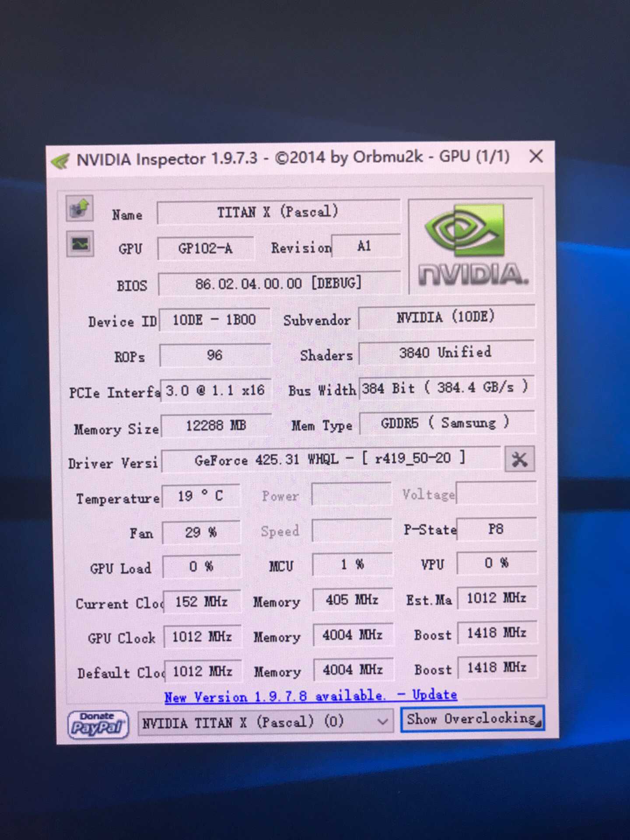Click GPU Clock row Memory 4004 MHz

click(353, 635)
